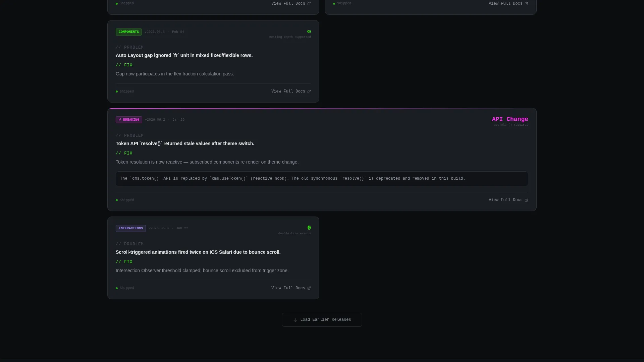Click the lightning icon in BREAKING badge

coord(120,120)
